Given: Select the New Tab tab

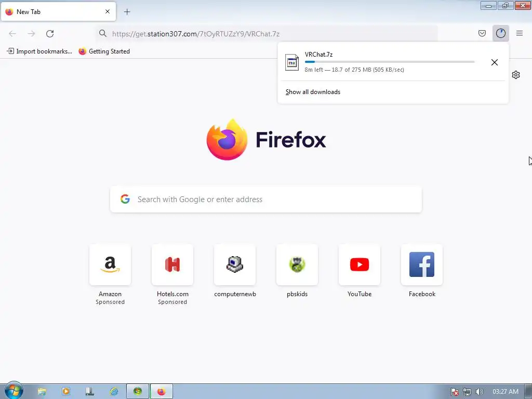Looking at the screenshot, I should coord(58,11).
